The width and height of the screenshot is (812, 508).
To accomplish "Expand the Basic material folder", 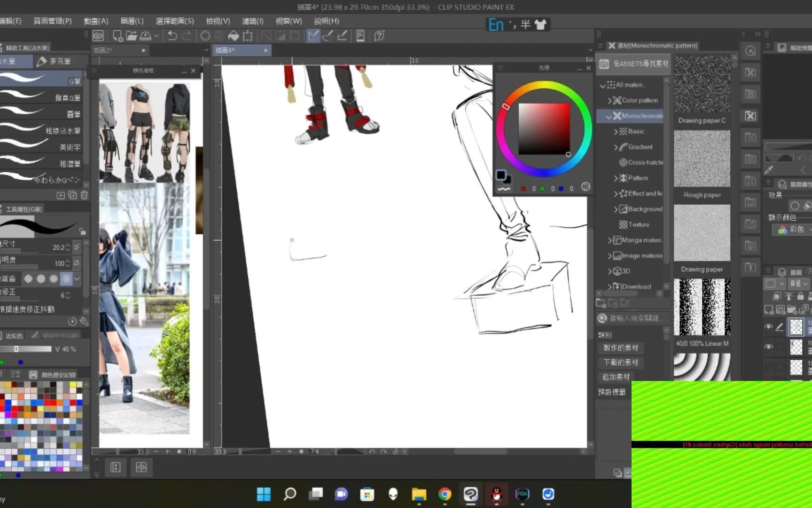I will 616,131.
